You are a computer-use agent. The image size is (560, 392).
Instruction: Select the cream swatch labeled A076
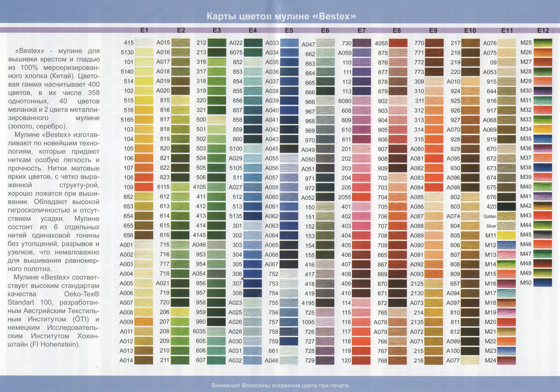pyautogui.click(x=507, y=43)
